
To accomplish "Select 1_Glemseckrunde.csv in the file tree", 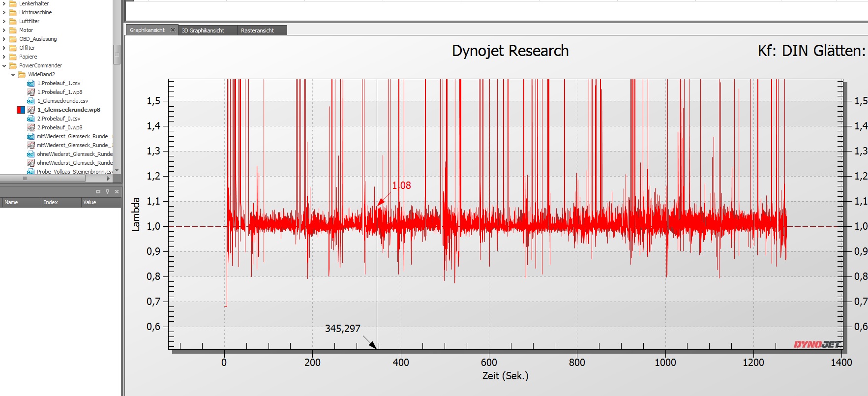I will (x=62, y=101).
